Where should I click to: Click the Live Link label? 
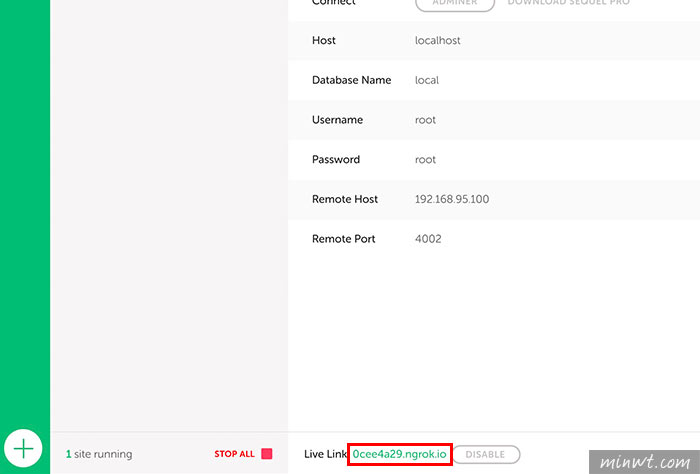(x=325, y=454)
